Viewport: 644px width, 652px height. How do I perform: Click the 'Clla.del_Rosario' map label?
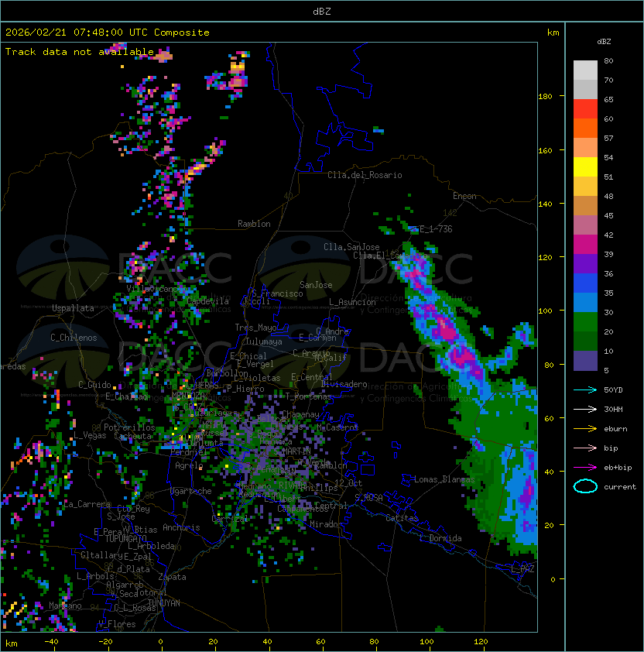coord(365,175)
